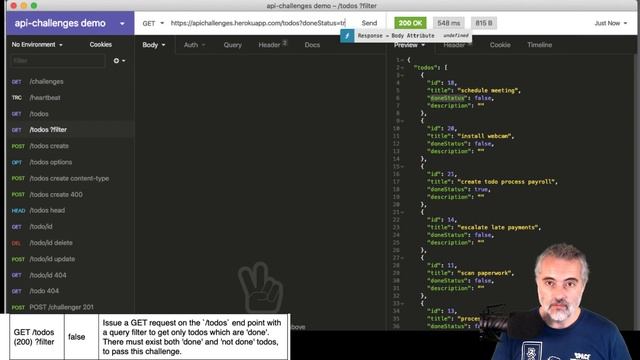The image size is (640, 360).
Task: Select the /todos create content-type request
Action: (x=70, y=178)
